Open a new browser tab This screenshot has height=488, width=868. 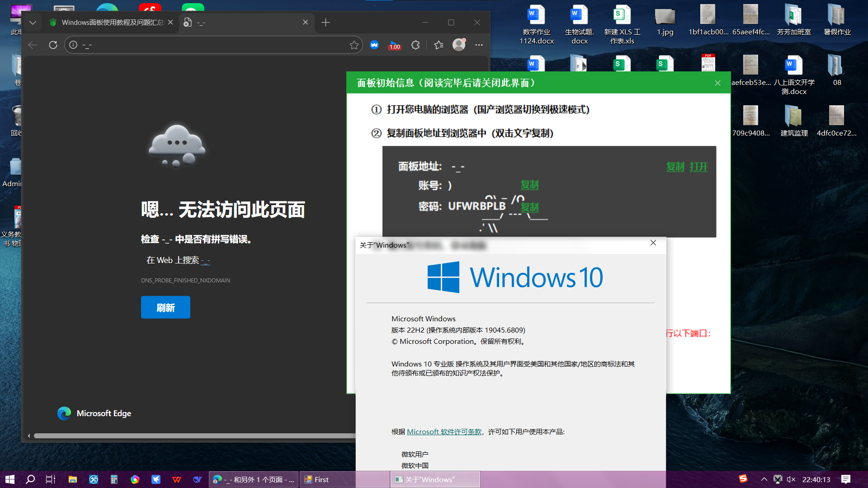(325, 22)
